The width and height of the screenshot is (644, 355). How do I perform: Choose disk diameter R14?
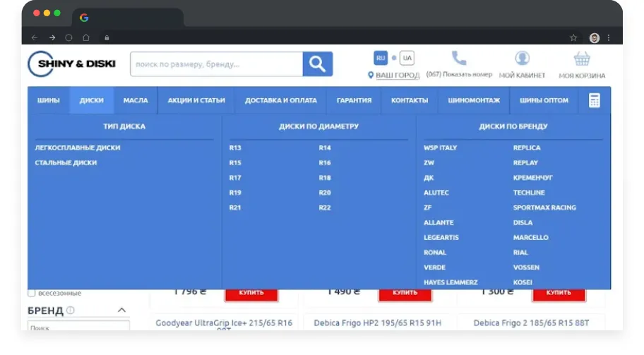[325, 148]
